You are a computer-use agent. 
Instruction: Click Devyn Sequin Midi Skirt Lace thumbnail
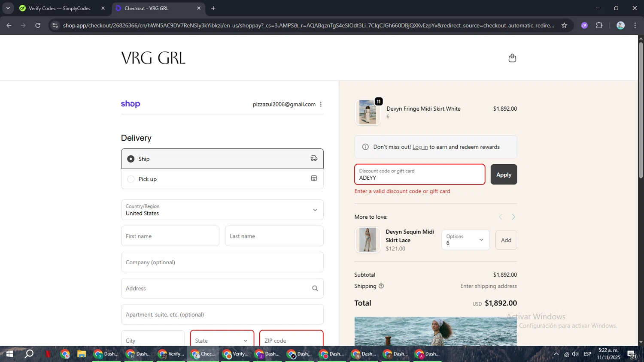(368, 240)
